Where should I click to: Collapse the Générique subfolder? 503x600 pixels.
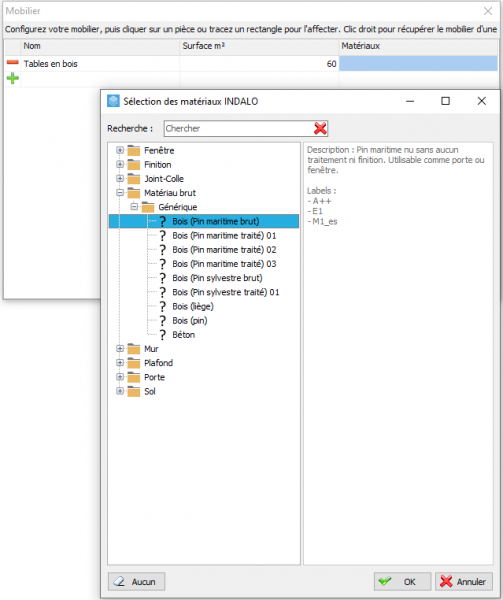[134, 207]
